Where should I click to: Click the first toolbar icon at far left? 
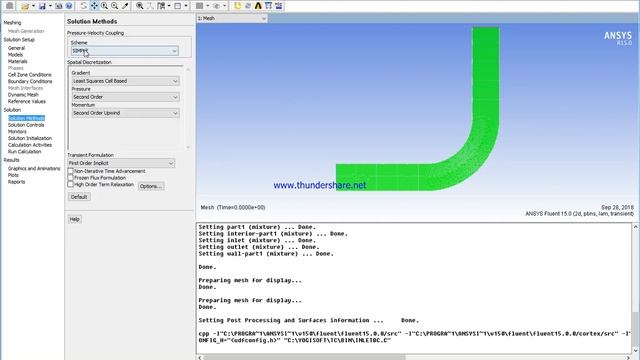[x=9, y=6]
